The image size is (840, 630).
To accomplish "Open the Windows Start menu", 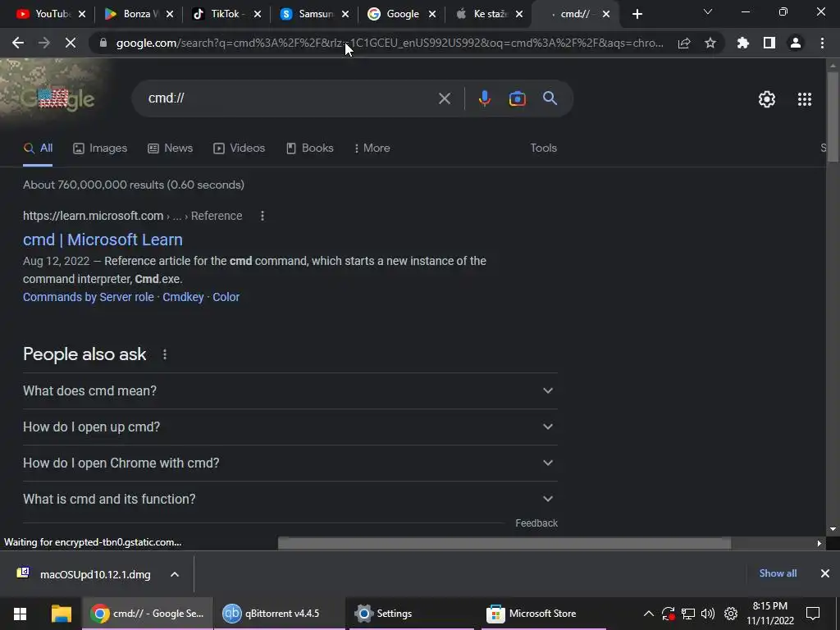I will point(20,614).
